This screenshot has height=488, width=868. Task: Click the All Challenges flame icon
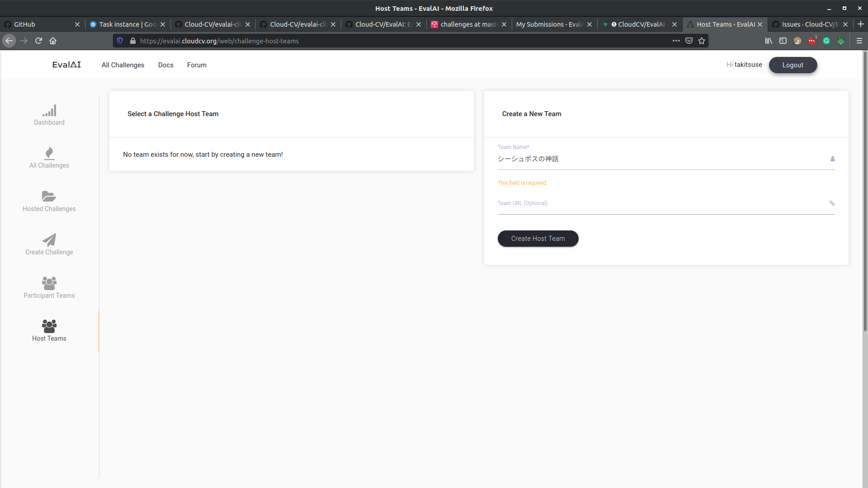coord(49,153)
